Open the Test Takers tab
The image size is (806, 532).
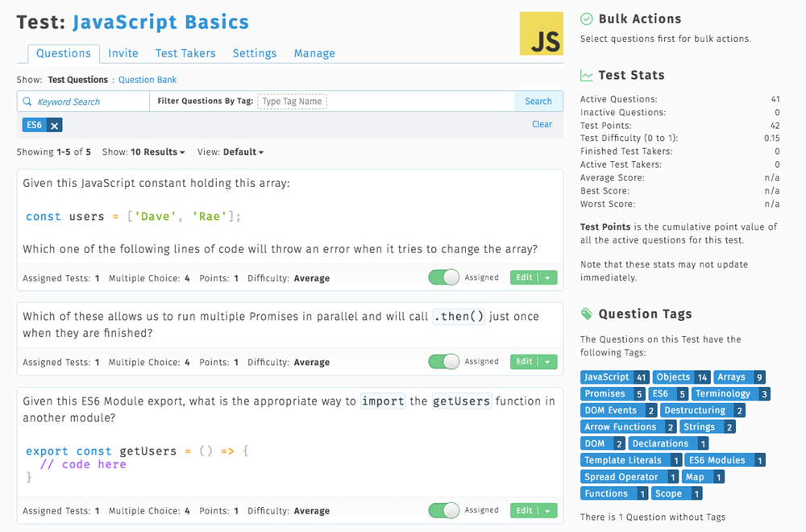pos(185,53)
